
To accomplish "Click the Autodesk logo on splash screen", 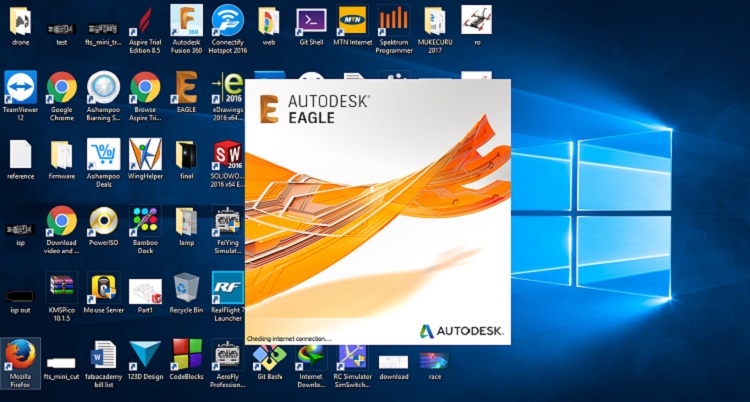I will 461,331.
